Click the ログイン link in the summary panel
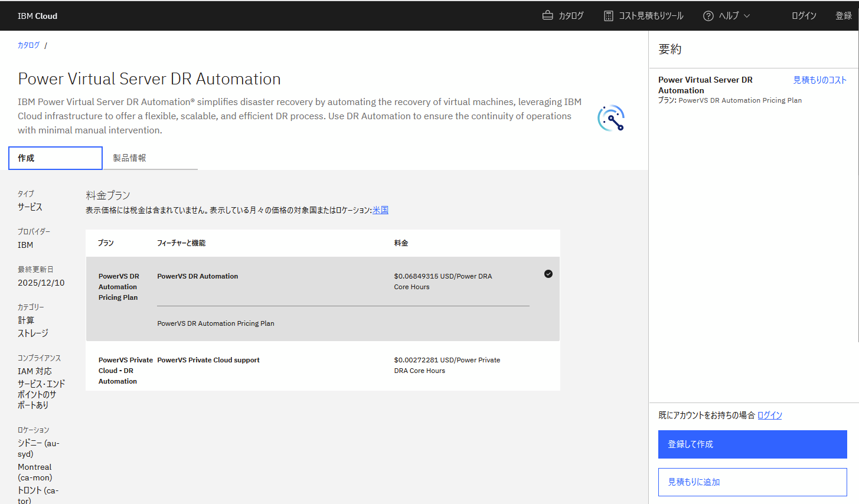Image resolution: width=859 pixels, height=504 pixels. tap(770, 415)
